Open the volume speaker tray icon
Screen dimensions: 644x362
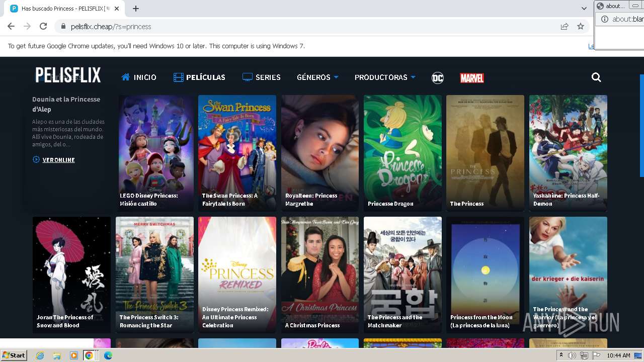point(572,355)
